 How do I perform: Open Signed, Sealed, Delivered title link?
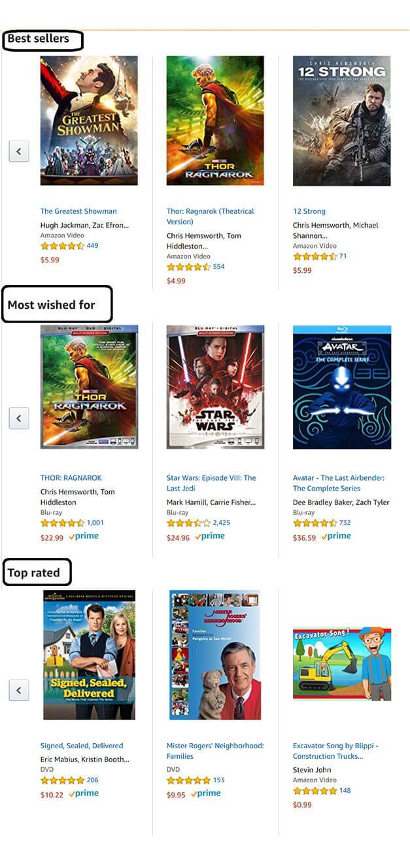82,746
